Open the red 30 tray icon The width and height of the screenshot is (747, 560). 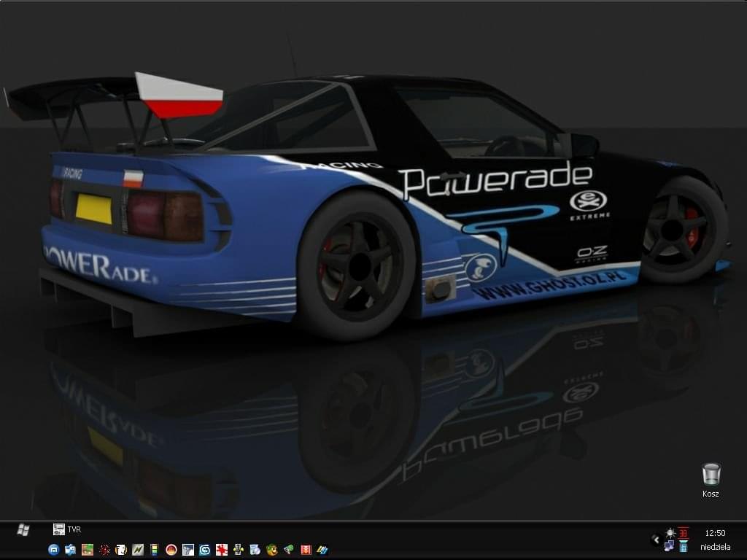(684, 533)
